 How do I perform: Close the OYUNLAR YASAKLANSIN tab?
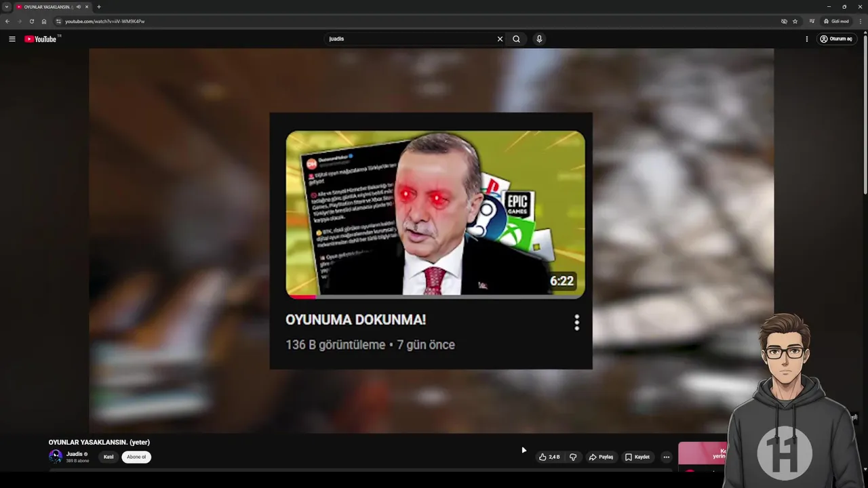[87, 7]
